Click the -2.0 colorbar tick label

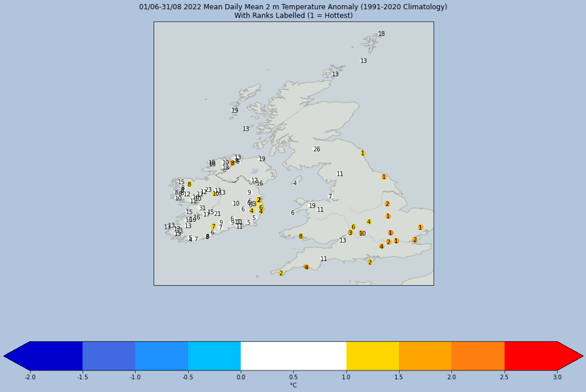(30, 377)
